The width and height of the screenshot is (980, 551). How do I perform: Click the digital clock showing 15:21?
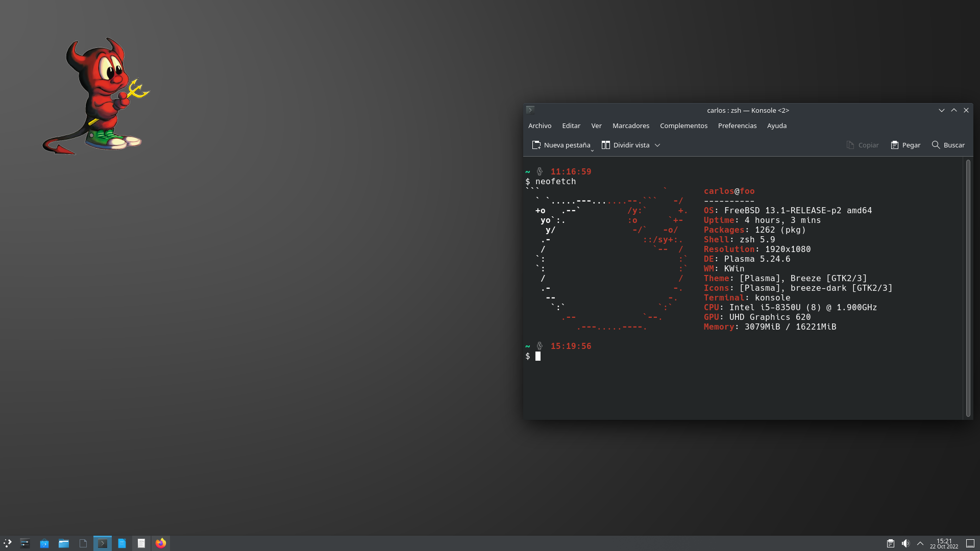(x=944, y=543)
